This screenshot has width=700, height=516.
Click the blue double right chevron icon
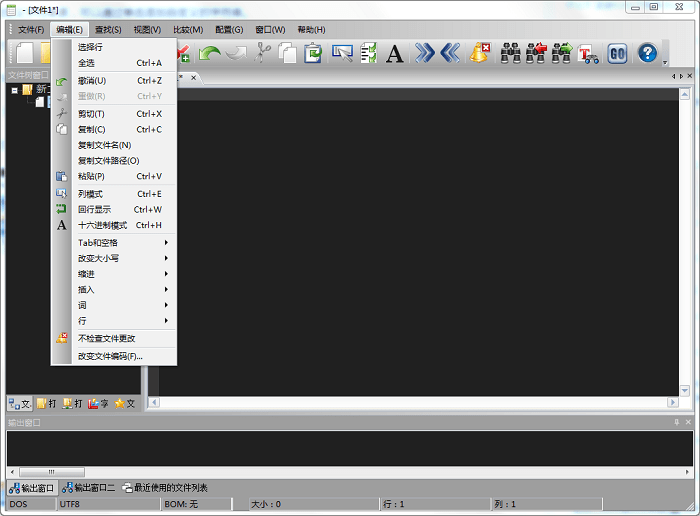coord(425,53)
